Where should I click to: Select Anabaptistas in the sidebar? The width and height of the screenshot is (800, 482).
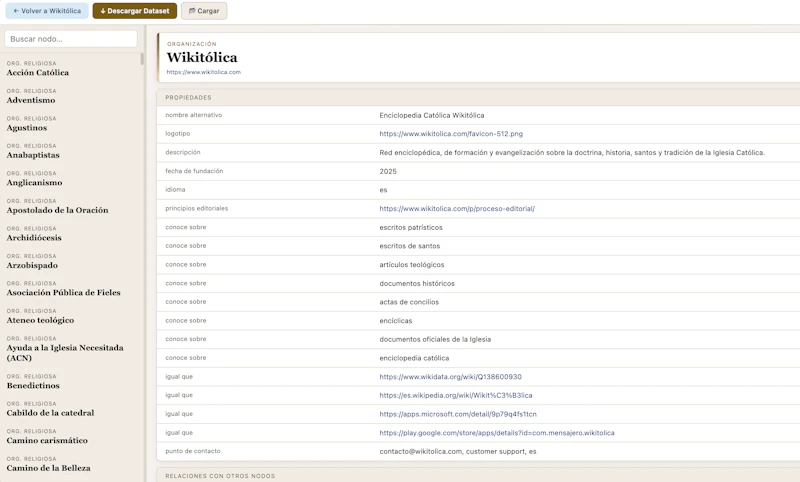click(33, 155)
